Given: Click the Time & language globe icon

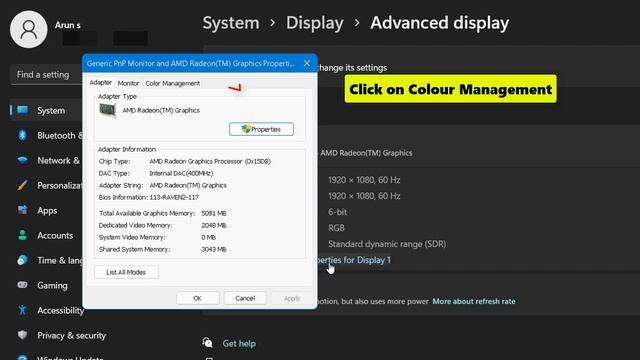Looking at the screenshot, I should click(x=22, y=260).
